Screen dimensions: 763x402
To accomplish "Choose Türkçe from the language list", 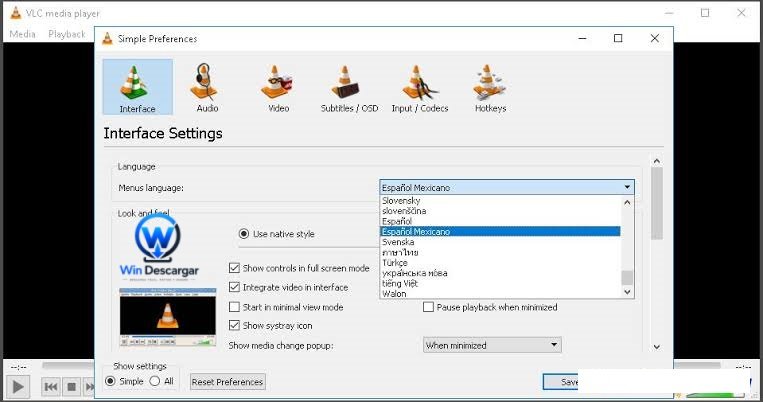I will click(x=500, y=263).
